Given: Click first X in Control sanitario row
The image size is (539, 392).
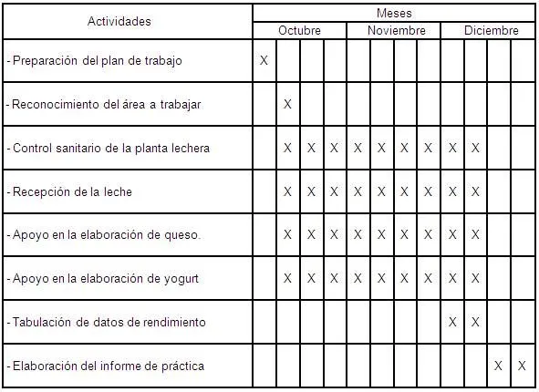Looking at the screenshot, I should click(287, 148).
